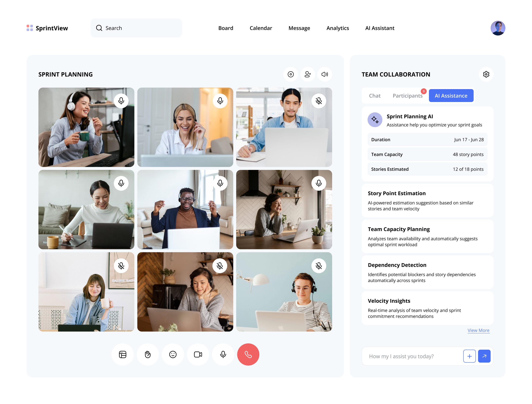Adjust speaker output via the sound icon
Screen dimensions: 532x404
324,74
